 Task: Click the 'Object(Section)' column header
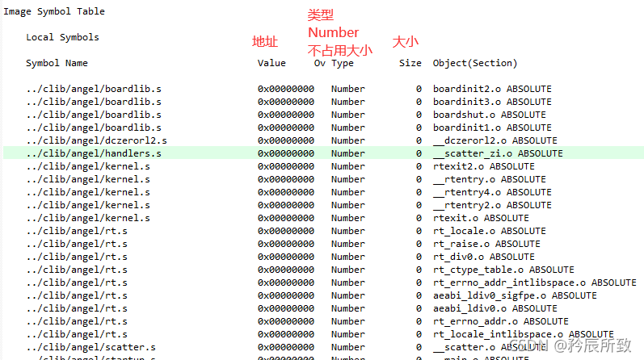point(475,63)
